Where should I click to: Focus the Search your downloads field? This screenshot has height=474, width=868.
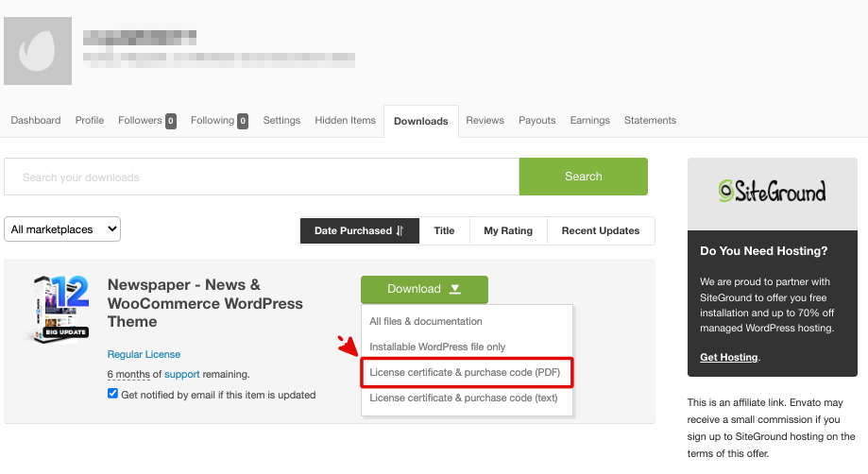(262, 177)
